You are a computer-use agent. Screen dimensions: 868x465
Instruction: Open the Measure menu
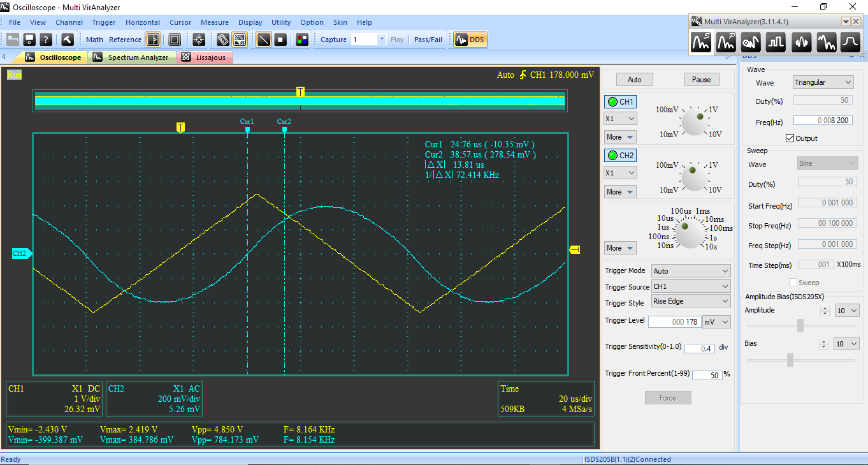pyautogui.click(x=215, y=22)
